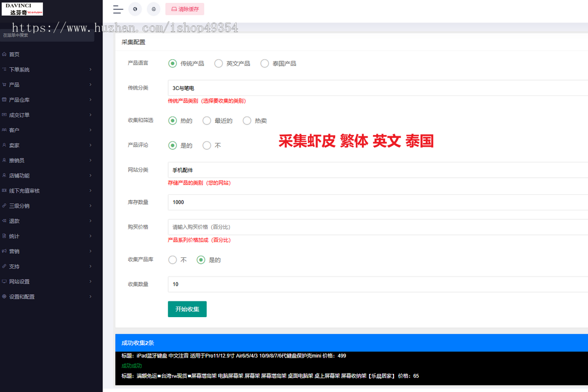Open 首页 menu item
The height and width of the screenshot is (392, 588).
48,54
